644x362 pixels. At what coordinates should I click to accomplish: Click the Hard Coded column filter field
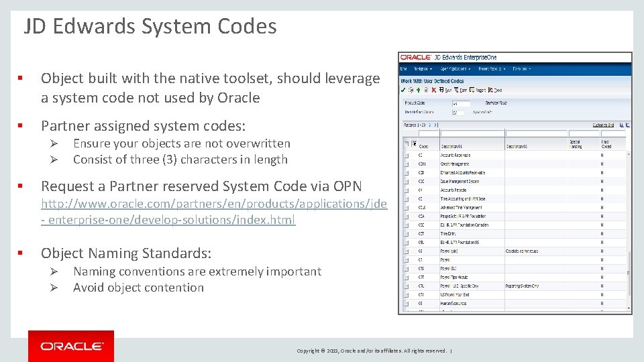pos(613,133)
